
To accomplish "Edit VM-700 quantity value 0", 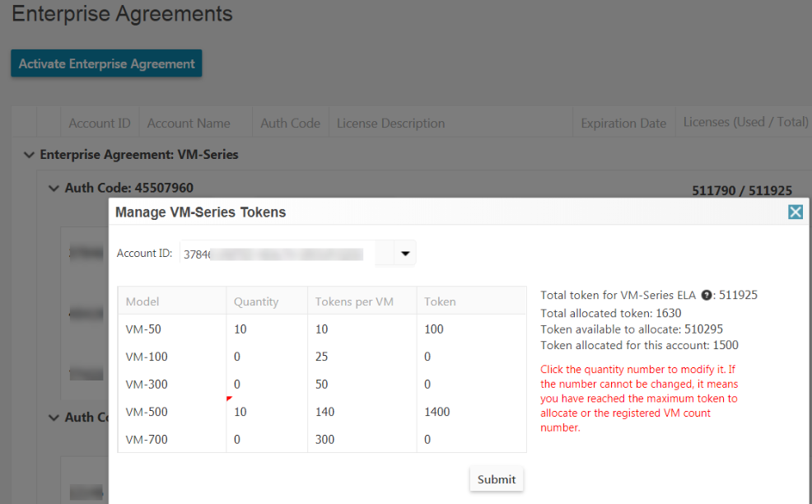I will (x=237, y=439).
